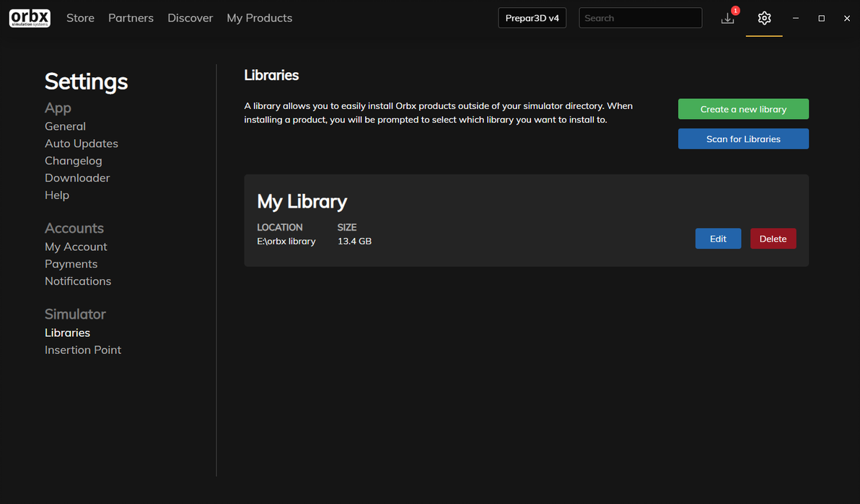Screen dimensions: 860x504
Task: Open the settings gear icon
Action: click(x=764, y=18)
